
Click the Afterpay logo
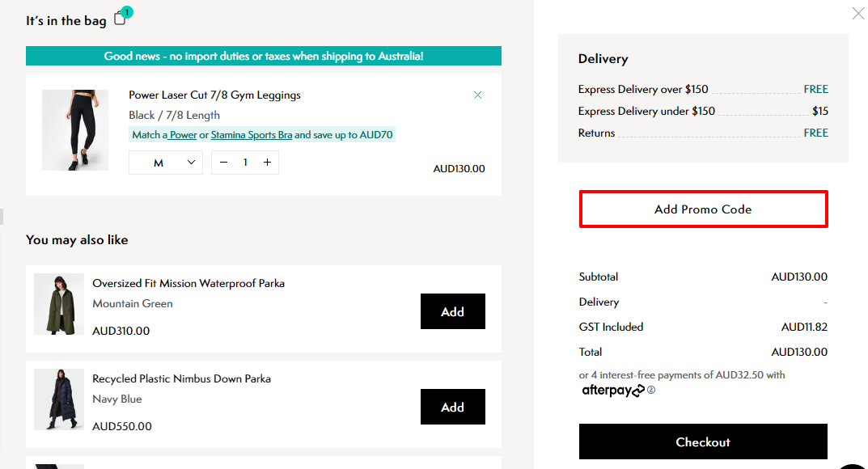pyautogui.click(x=612, y=391)
